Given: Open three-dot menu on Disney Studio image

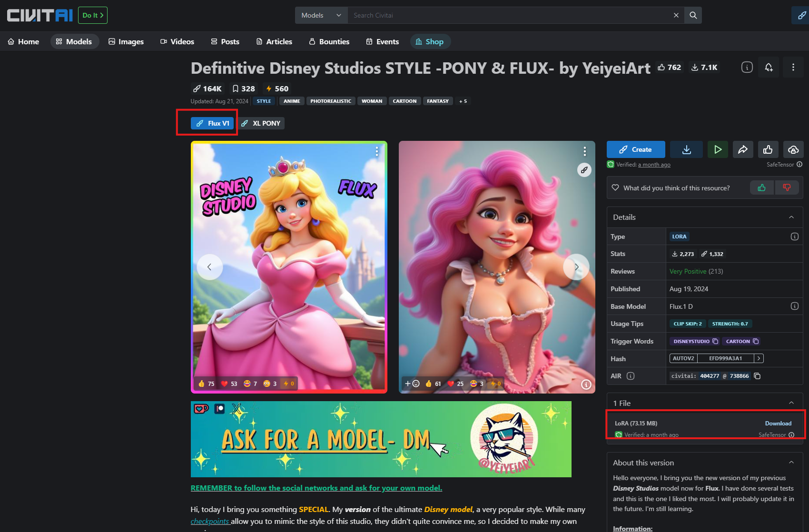Looking at the screenshot, I should point(377,151).
